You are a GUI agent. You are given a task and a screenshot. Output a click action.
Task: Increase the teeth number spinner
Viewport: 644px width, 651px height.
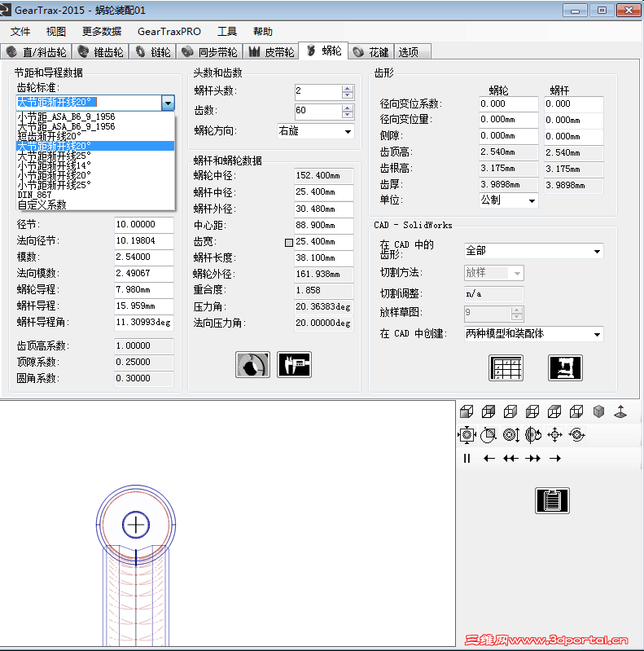tap(348, 108)
